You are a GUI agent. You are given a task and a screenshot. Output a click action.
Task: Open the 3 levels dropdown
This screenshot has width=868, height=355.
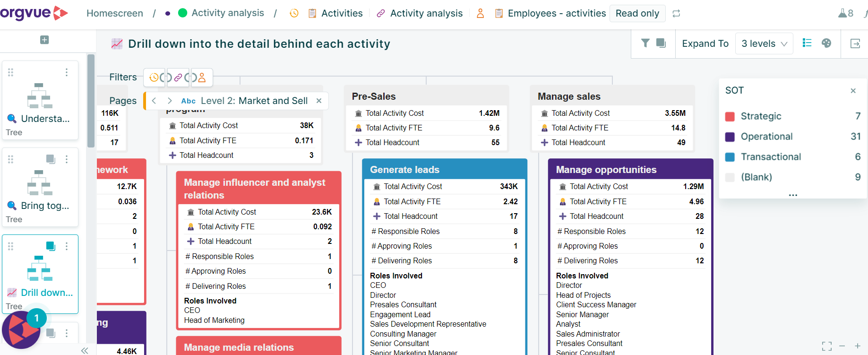[x=764, y=43]
